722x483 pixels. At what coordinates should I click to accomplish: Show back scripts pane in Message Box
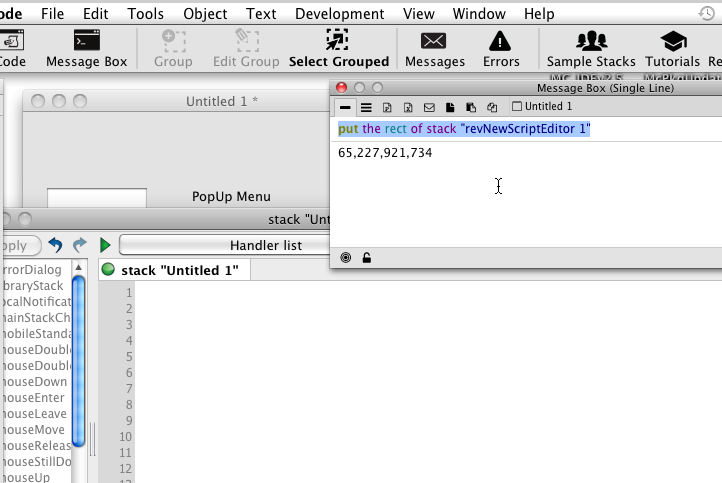[x=471, y=107]
